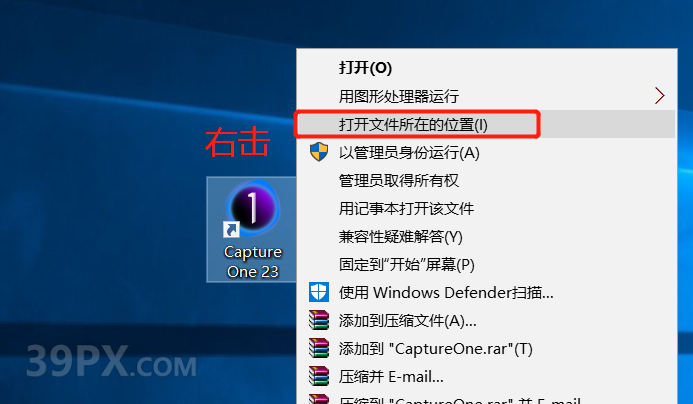The height and width of the screenshot is (404, 693).
Task: Choose 添加到 "CaptureOne.rar"(T) option
Action: point(487,348)
